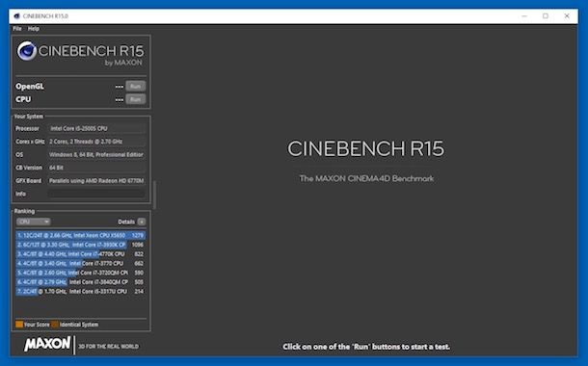Click the orange Your Score legend swatch
The height and width of the screenshot is (366, 588).
pos(19,325)
